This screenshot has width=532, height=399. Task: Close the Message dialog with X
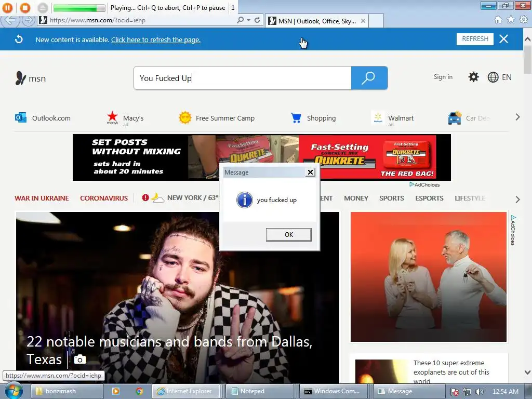[x=310, y=172]
